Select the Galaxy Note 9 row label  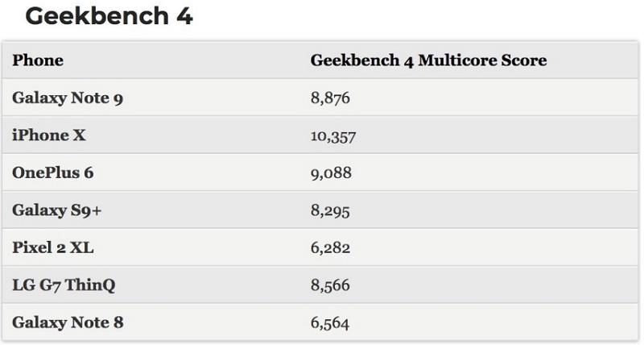[x=68, y=98]
